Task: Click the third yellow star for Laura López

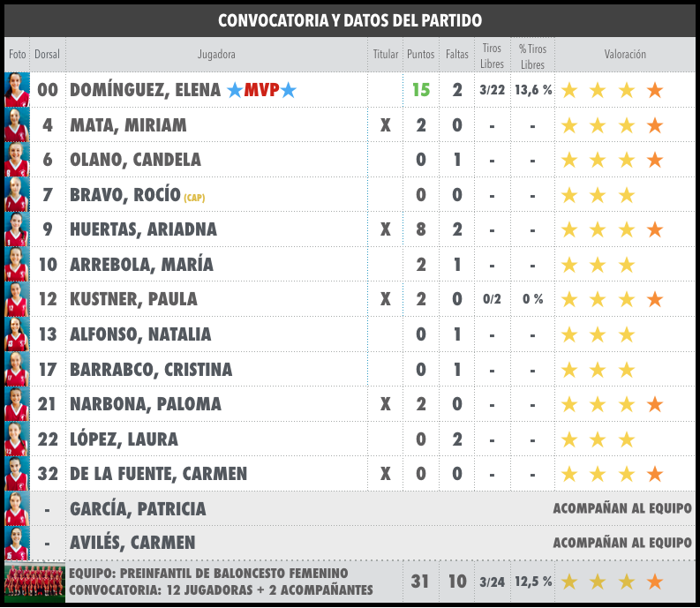Action: (627, 439)
